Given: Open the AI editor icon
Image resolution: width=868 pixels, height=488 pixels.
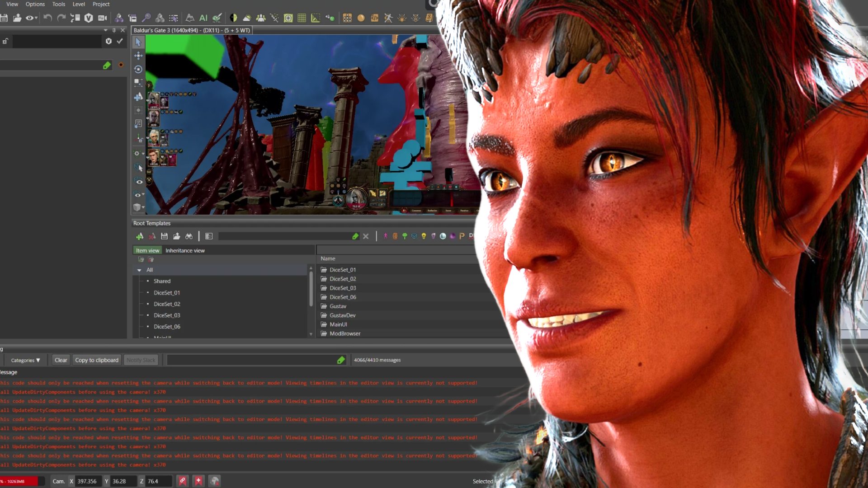Looking at the screenshot, I should [x=203, y=18].
